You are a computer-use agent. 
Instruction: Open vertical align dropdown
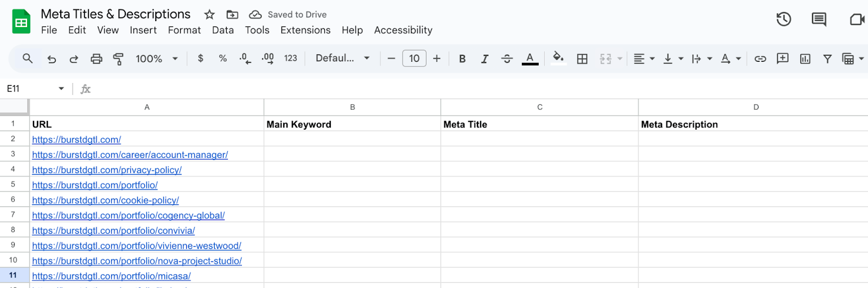(673, 59)
